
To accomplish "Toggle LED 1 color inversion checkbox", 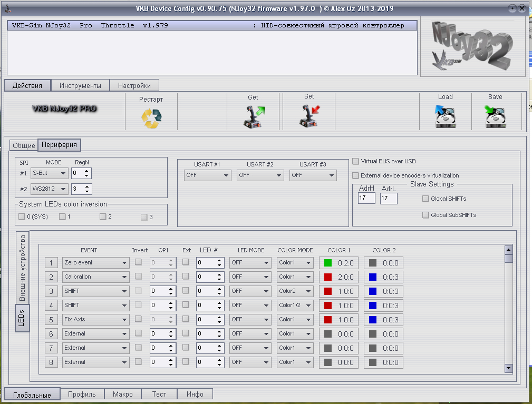I will coord(62,216).
